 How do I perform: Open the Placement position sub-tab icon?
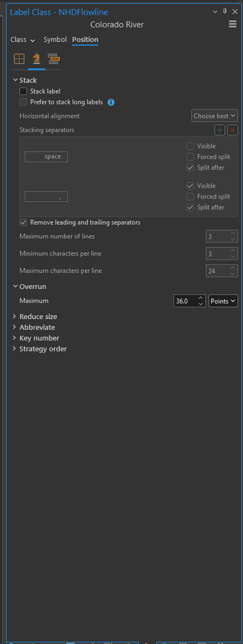pyautogui.click(x=19, y=59)
